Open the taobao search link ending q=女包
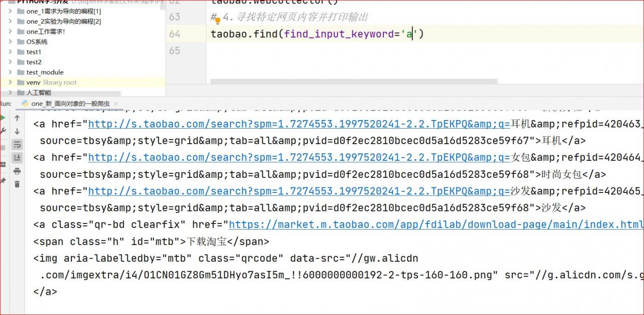The image size is (644, 315). [x=299, y=158]
